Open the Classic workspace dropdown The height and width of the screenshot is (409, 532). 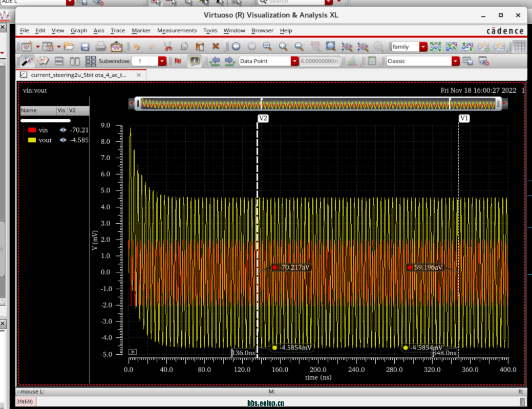click(x=456, y=61)
